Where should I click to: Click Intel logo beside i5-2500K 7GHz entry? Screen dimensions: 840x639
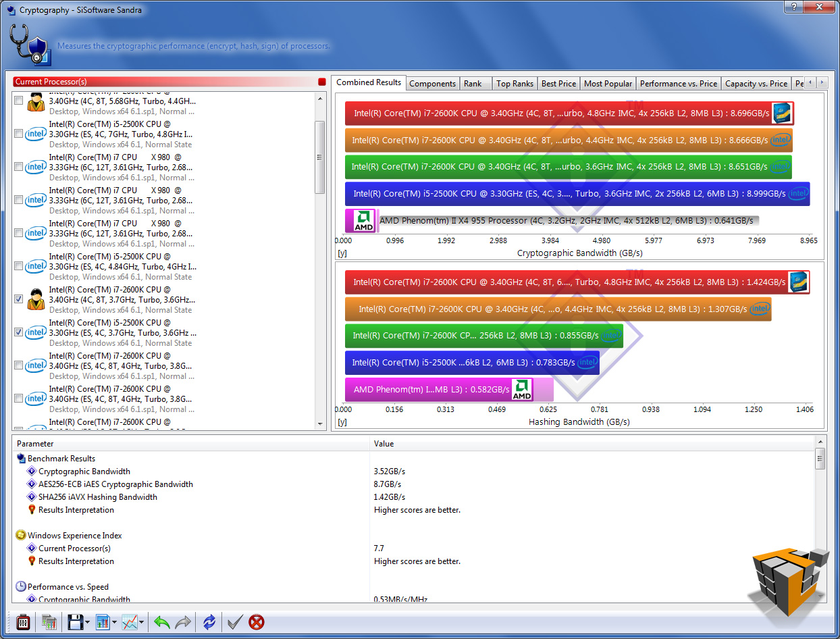pyautogui.click(x=36, y=134)
